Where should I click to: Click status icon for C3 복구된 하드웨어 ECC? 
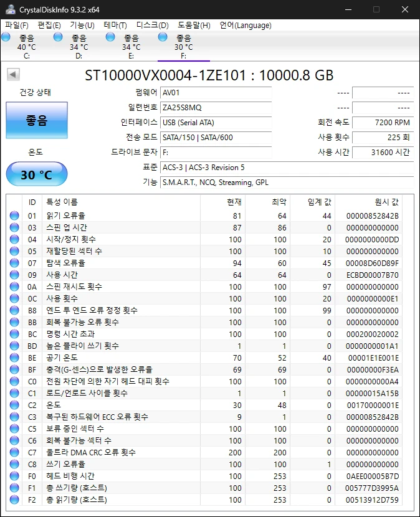click(x=14, y=417)
